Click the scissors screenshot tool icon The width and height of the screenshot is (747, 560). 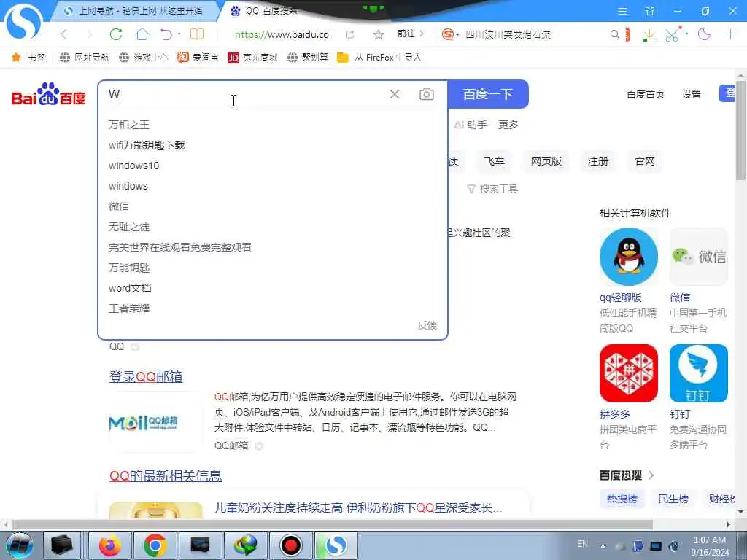672,34
